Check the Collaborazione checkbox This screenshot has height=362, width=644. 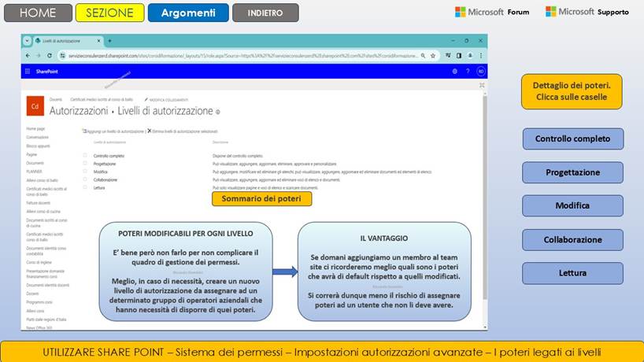pos(85,179)
